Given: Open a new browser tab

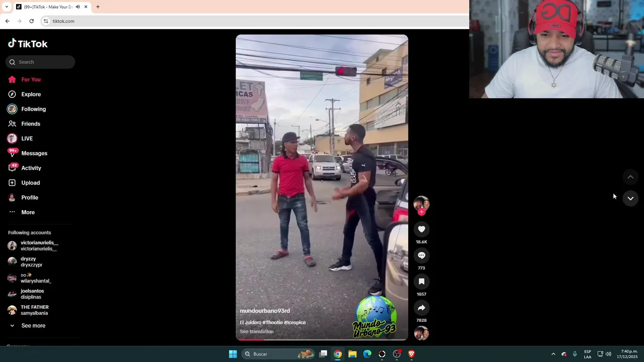Looking at the screenshot, I should (x=98, y=7).
